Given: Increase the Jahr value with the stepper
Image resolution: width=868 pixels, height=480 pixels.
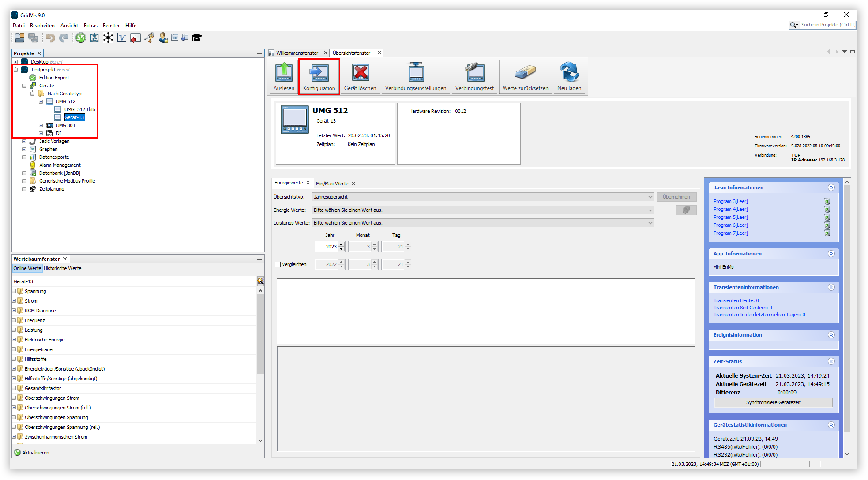Looking at the screenshot, I should pos(341,244).
